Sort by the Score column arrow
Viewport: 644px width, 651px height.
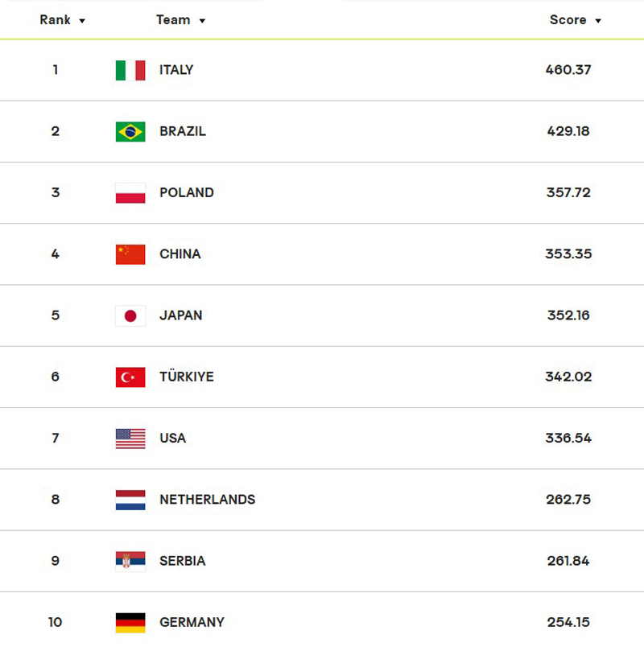[x=598, y=21]
